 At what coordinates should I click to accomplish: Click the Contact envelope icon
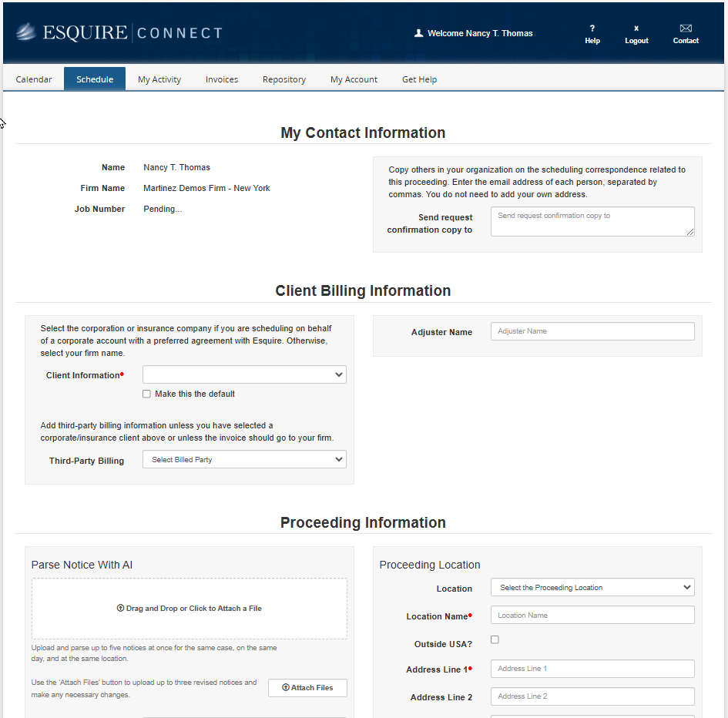(x=686, y=29)
